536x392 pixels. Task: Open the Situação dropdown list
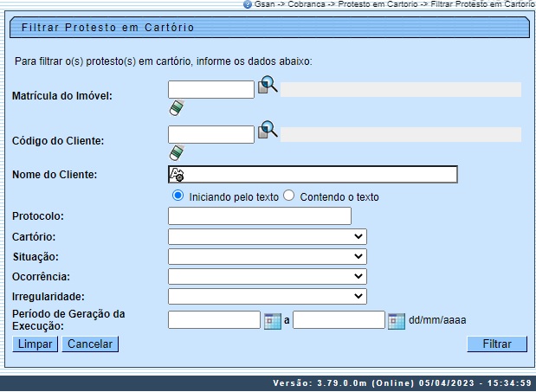(x=268, y=257)
